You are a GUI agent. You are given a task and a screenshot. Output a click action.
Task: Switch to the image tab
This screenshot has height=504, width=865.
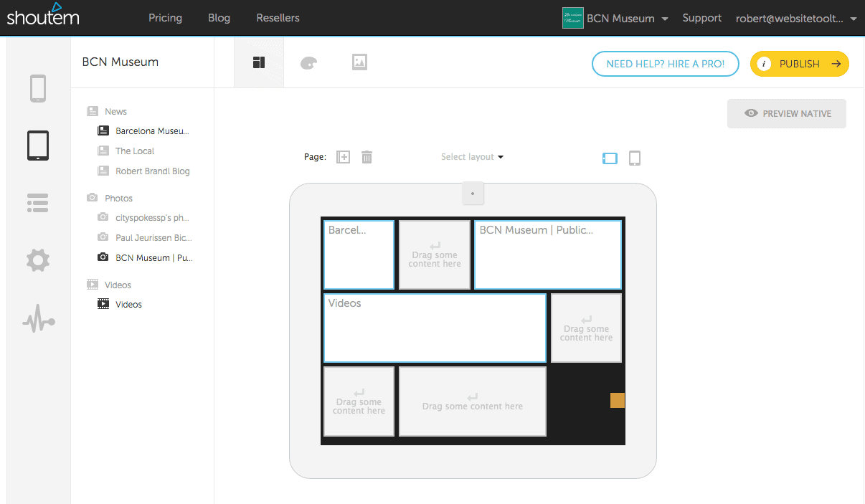(x=360, y=62)
